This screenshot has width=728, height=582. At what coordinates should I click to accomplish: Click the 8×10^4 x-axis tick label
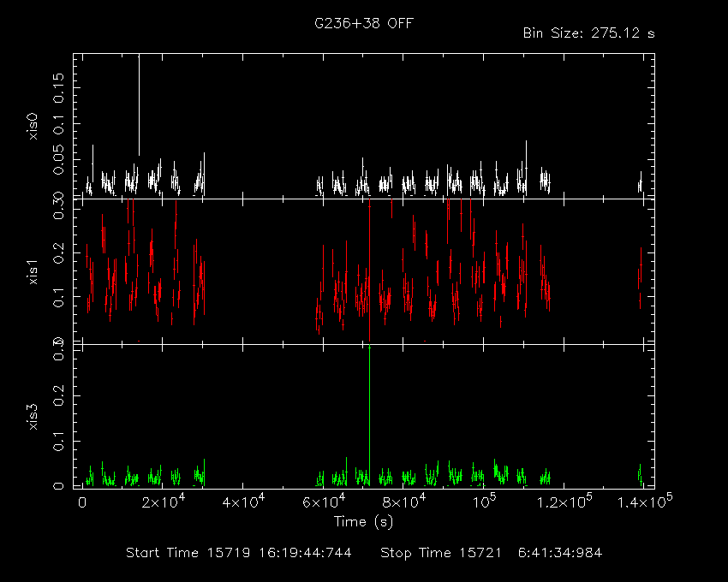click(x=404, y=501)
